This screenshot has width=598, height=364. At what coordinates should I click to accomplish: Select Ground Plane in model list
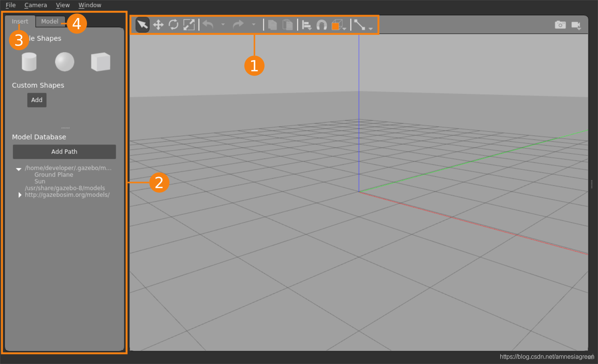click(x=54, y=175)
